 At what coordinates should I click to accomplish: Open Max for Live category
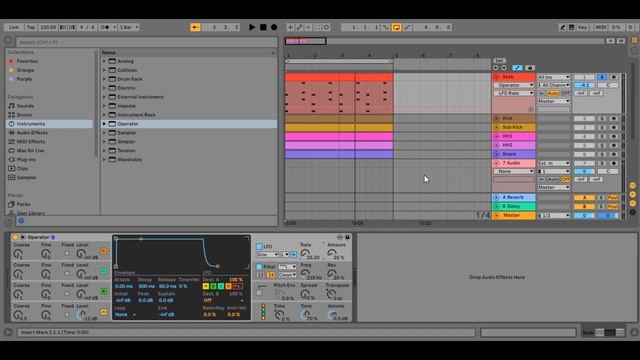tap(30, 151)
